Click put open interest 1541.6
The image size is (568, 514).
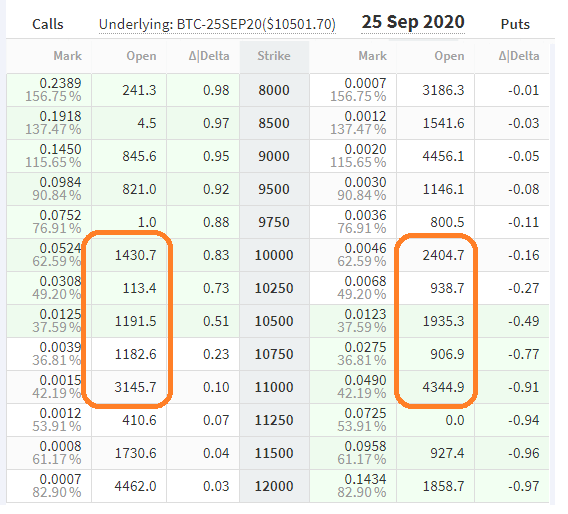[x=443, y=123]
